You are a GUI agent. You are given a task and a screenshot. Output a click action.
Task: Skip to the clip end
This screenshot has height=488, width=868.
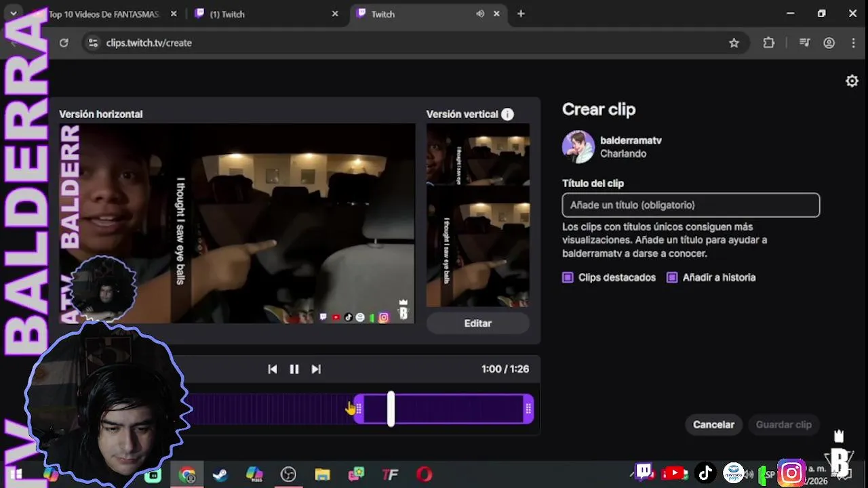[316, 369]
